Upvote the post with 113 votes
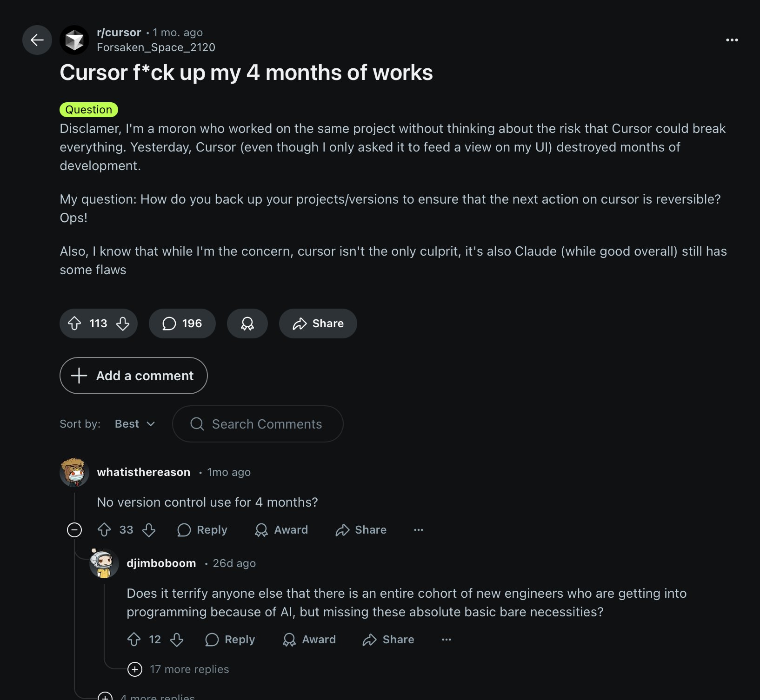Image resolution: width=760 pixels, height=700 pixels. (74, 324)
